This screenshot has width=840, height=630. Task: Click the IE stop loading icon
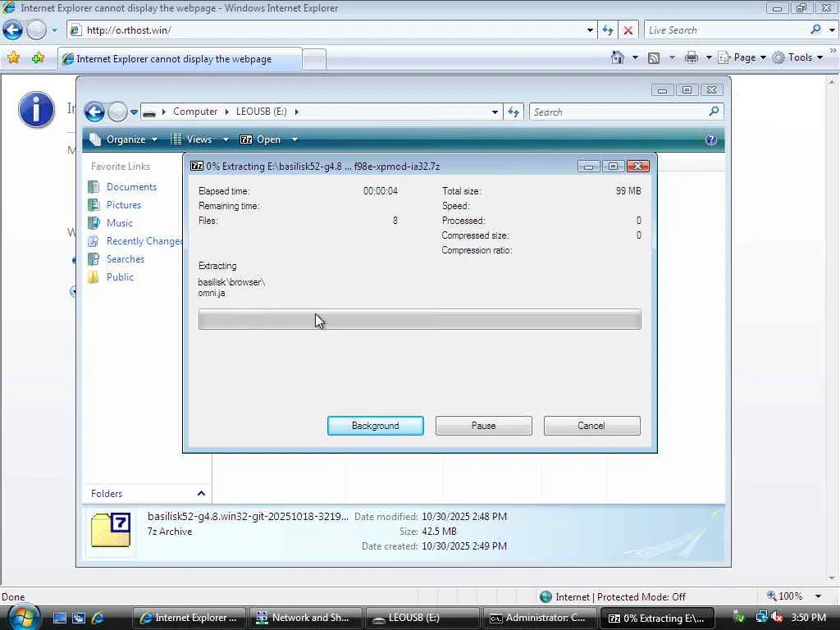[628, 30]
